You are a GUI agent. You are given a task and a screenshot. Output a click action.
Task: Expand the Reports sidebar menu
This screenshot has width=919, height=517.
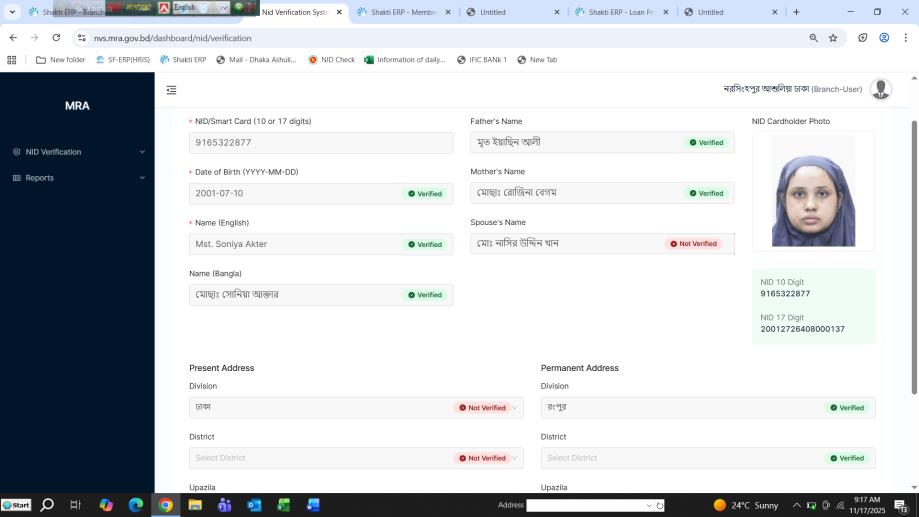[77, 178]
